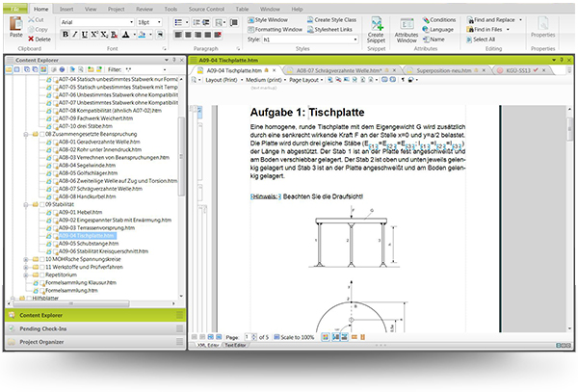Open the Project Organizer panel
Screen dimensions: 578x392
pyautogui.click(x=95, y=342)
